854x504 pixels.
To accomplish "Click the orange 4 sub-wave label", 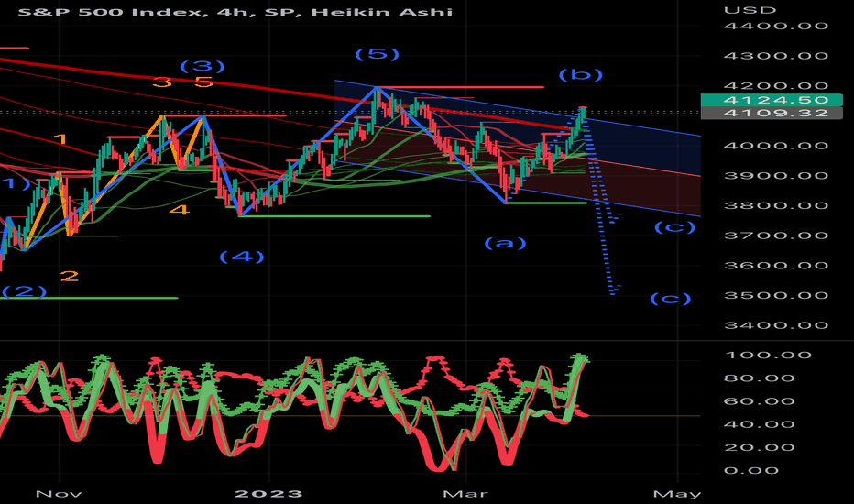I will [x=180, y=210].
